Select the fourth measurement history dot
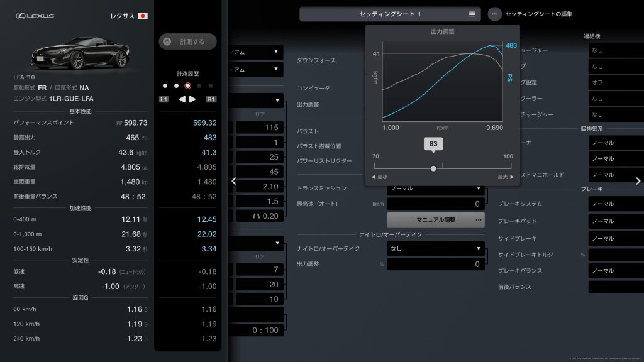The image size is (644, 362). tap(199, 85)
